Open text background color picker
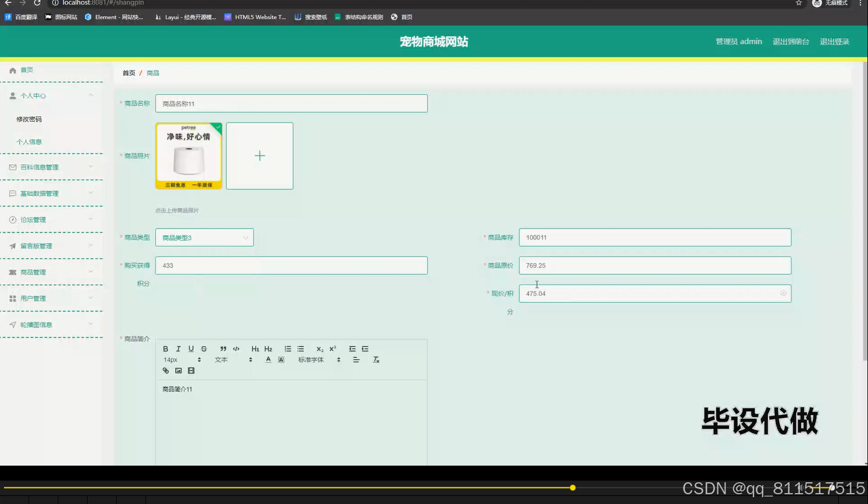868x504 pixels. (x=281, y=360)
